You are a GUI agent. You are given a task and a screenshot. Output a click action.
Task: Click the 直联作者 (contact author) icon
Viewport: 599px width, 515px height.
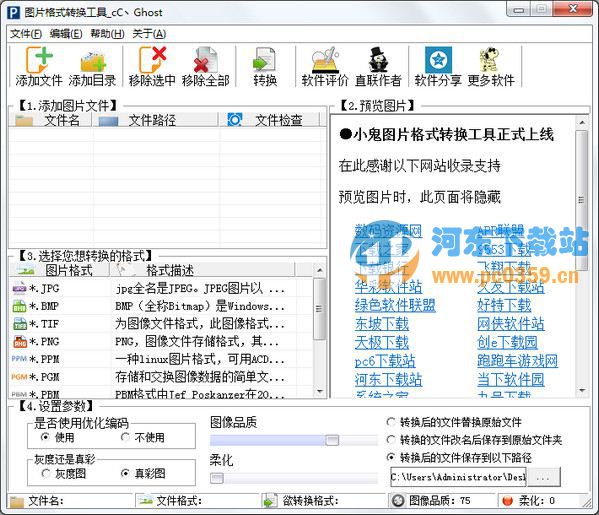[x=378, y=60]
